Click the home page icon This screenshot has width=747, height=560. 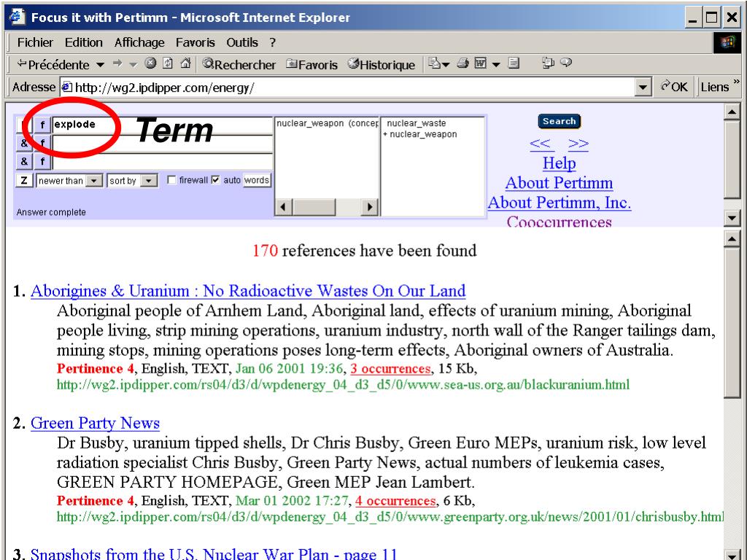click(186, 63)
